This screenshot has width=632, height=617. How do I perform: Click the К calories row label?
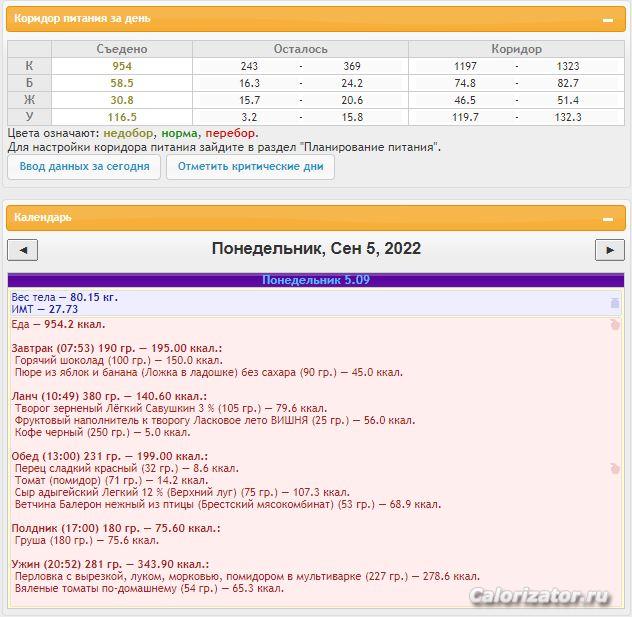pos(29,66)
